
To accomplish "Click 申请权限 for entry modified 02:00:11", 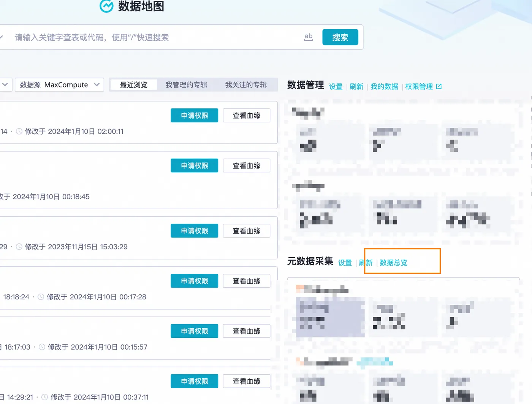I will (x=195, y=115).
